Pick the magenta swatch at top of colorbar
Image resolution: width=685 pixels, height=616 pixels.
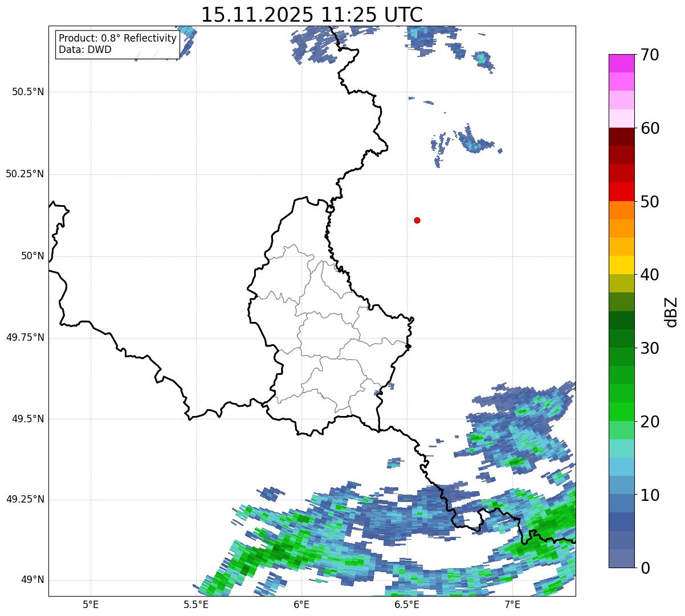click(x=622, y=63)
